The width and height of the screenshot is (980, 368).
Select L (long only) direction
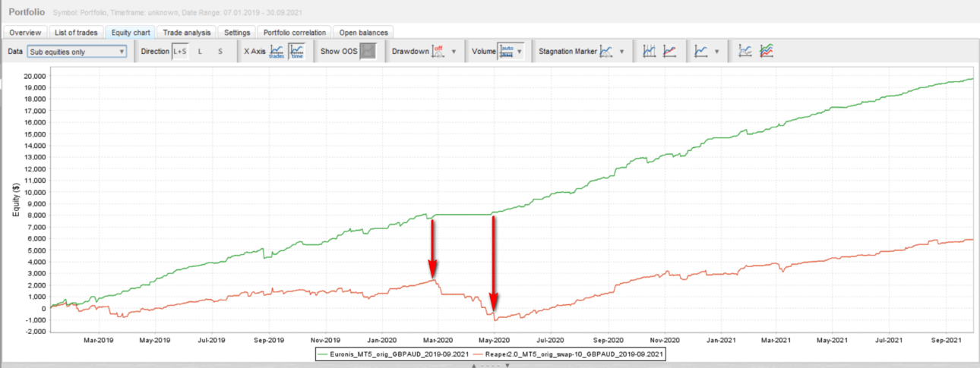tap(200, 52)
